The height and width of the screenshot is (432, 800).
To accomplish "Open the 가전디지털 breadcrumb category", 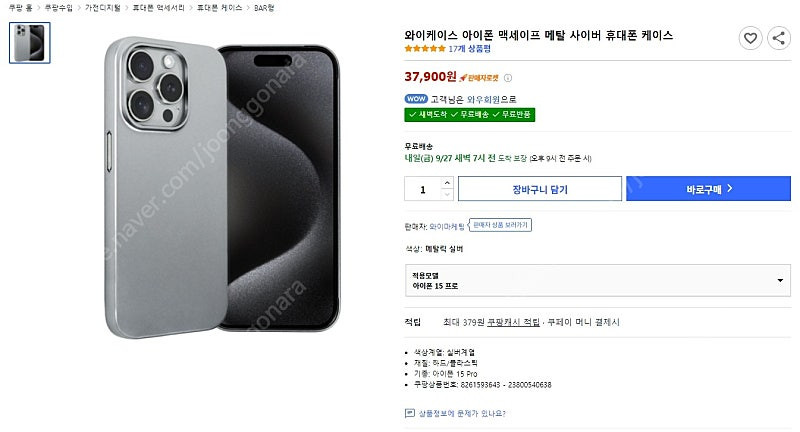I will pos(104,7).
